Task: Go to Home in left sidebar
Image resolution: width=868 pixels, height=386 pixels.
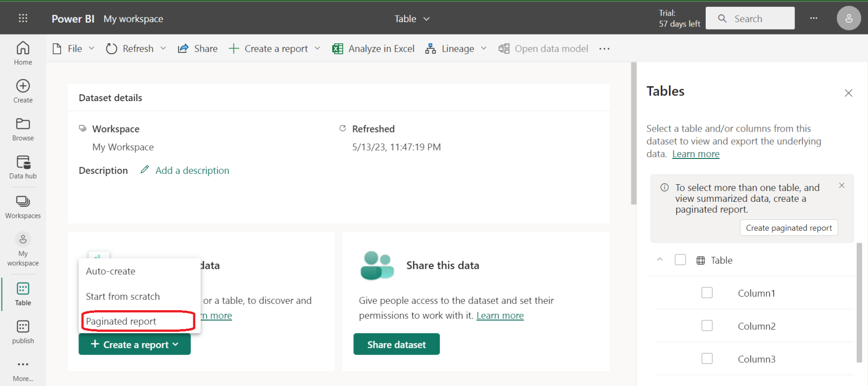Action: tap(23, 54)
